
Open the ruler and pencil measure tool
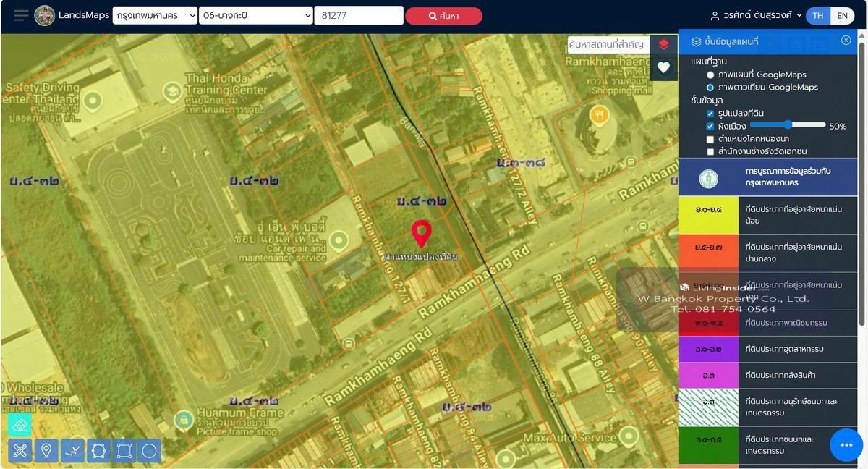pyautogui.click(x=20, y=451)
